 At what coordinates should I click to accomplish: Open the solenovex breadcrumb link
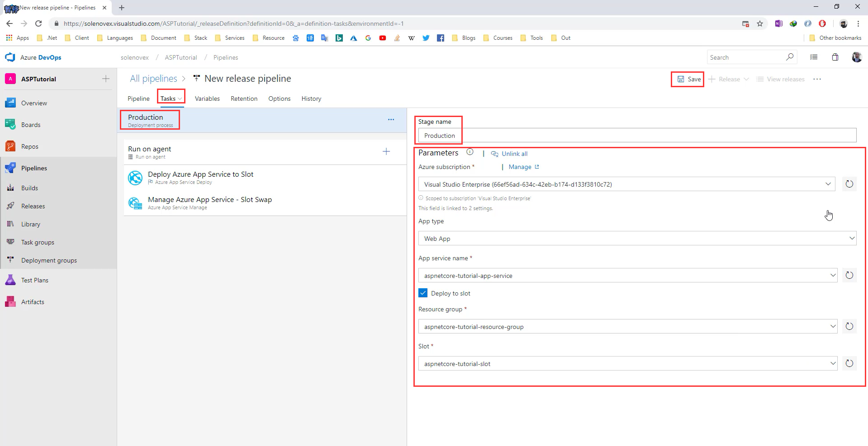(134, 57)
